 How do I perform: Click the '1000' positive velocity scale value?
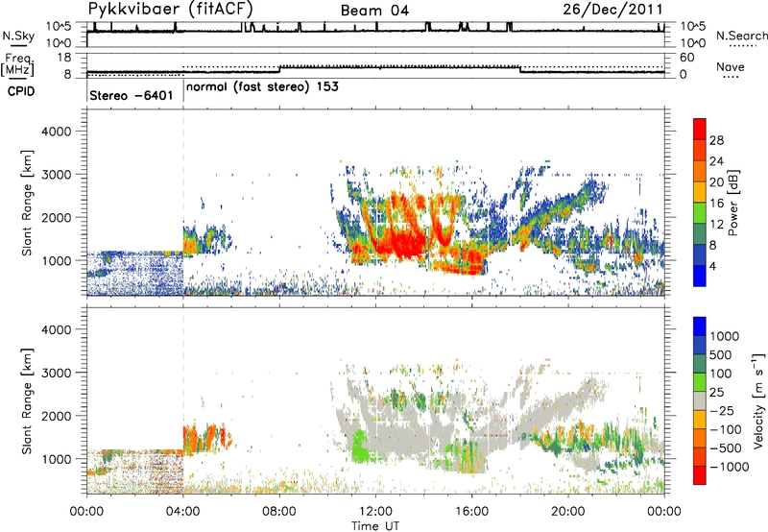point(724,336)
